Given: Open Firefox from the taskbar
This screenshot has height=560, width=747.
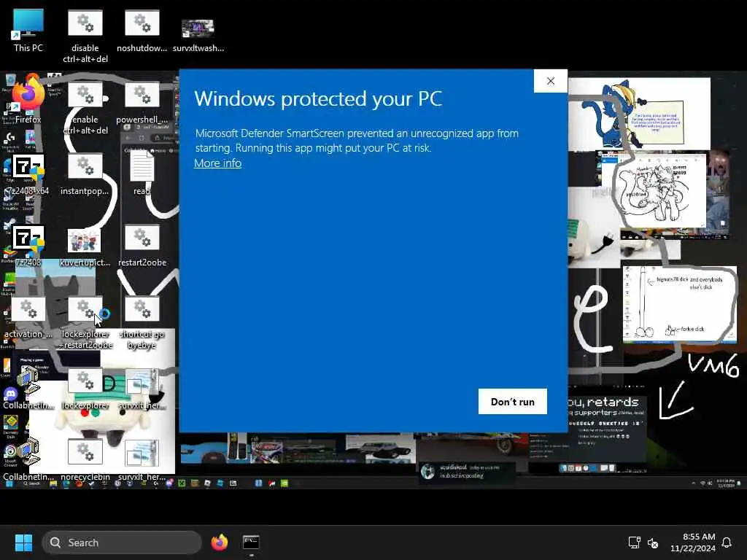Looking at the screenshot, I should pos(219,542).
